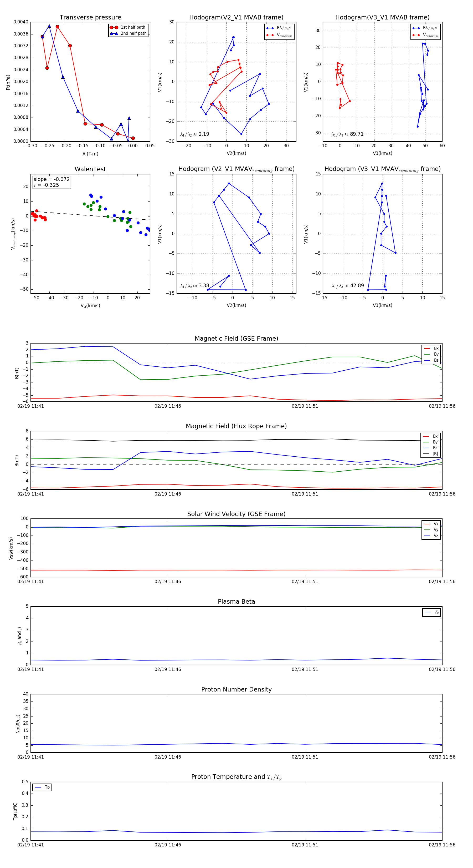Screen dimensions: 473x868
Task: Click 'A (T·m)' axis label
Action: coord(90,154)
